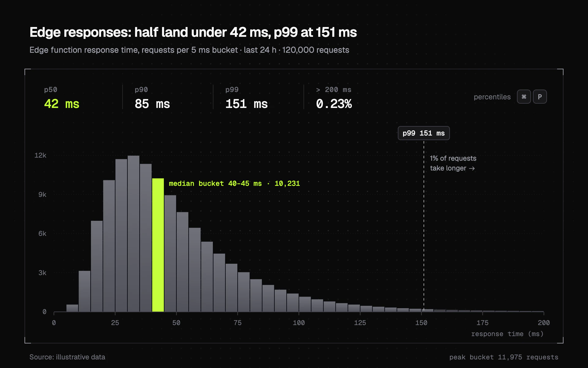Click the percentiles label

click(x=492, y=97)
